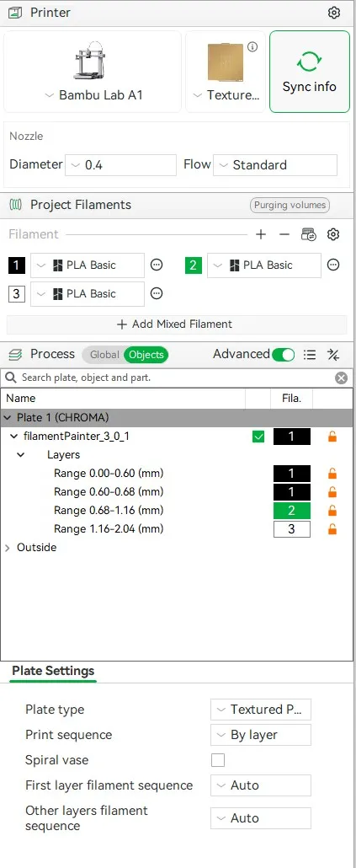
Task: Click the Sync info button
Action: click(310, 72)
